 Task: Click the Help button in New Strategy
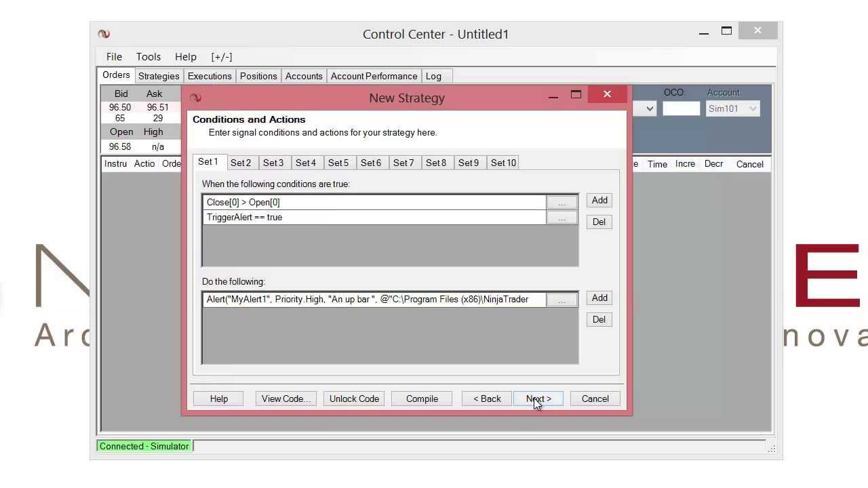click(219, 399)
